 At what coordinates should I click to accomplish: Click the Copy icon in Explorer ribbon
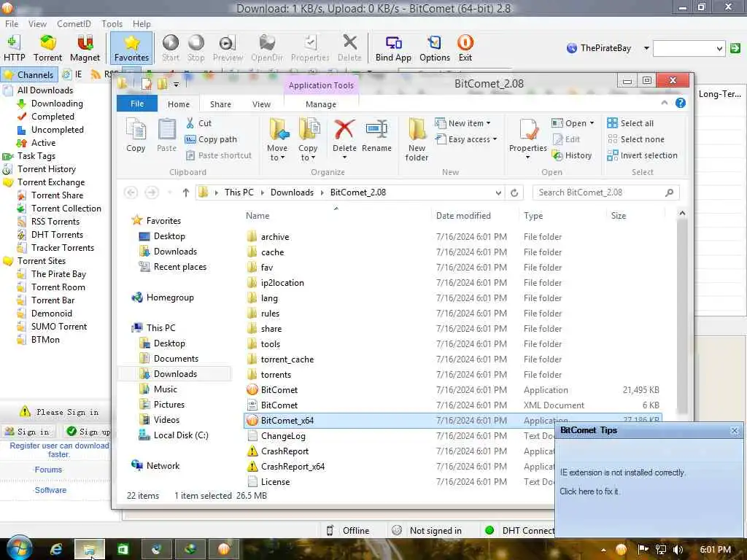136,136
